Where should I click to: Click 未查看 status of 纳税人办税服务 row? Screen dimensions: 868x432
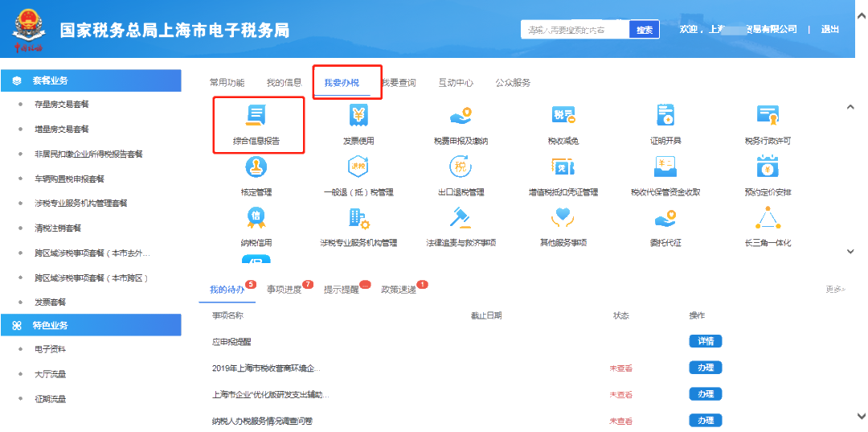(x=621, y=421)
